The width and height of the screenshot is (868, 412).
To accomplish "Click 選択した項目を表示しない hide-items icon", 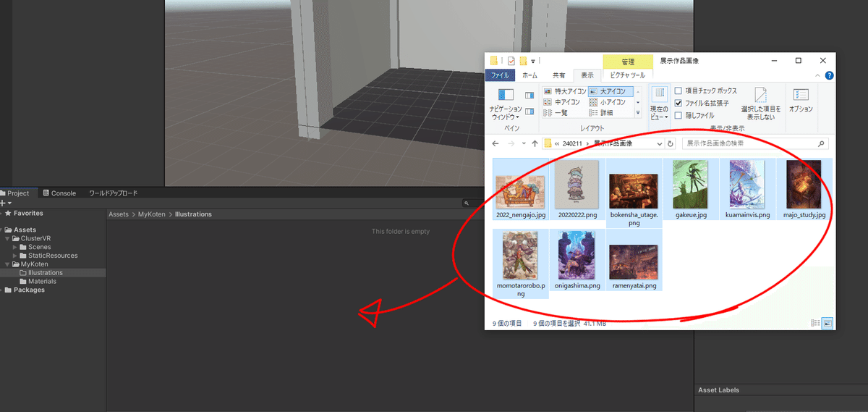I will [761, 96].
